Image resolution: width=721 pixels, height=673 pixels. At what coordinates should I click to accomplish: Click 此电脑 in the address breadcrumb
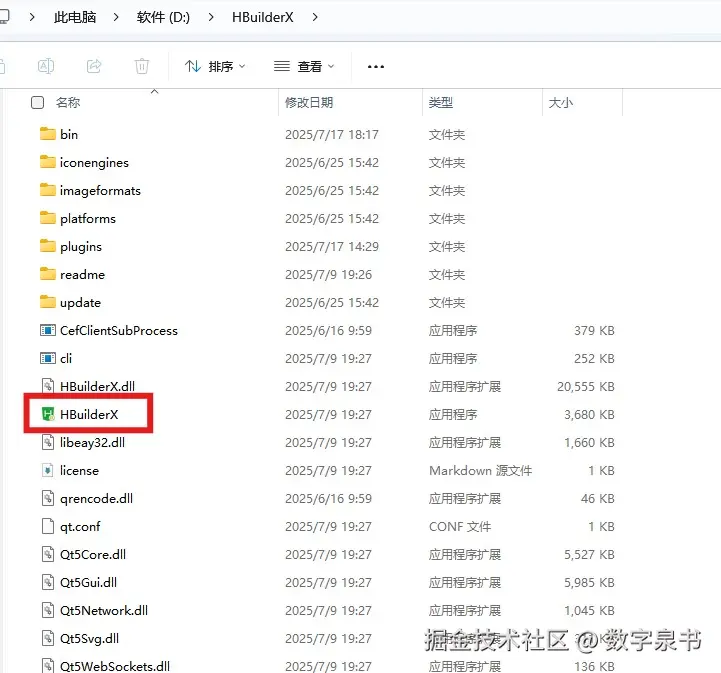click(x=75, y=17)
